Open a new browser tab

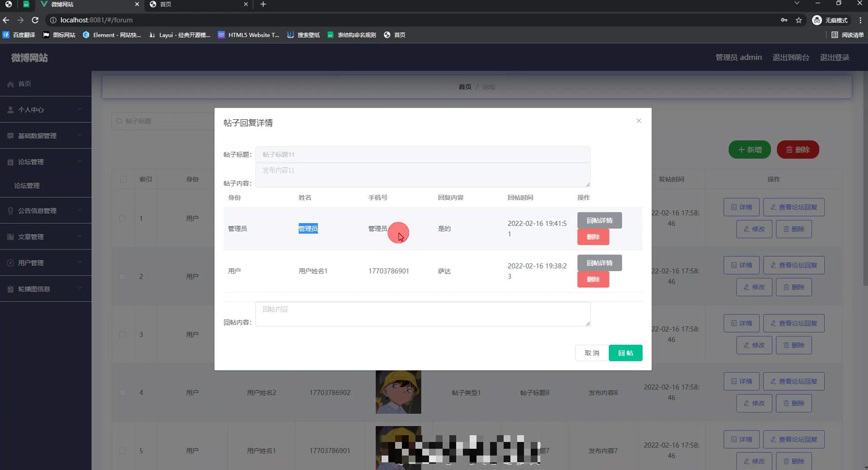coord(263,4)
